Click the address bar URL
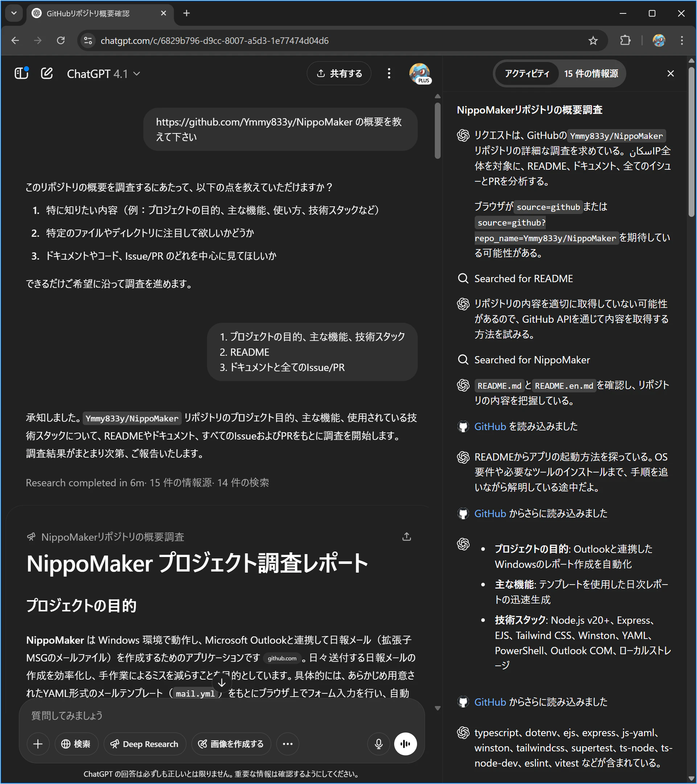This screenshot has height=784, width=697. pyautogui.click(x=214, y=41)
